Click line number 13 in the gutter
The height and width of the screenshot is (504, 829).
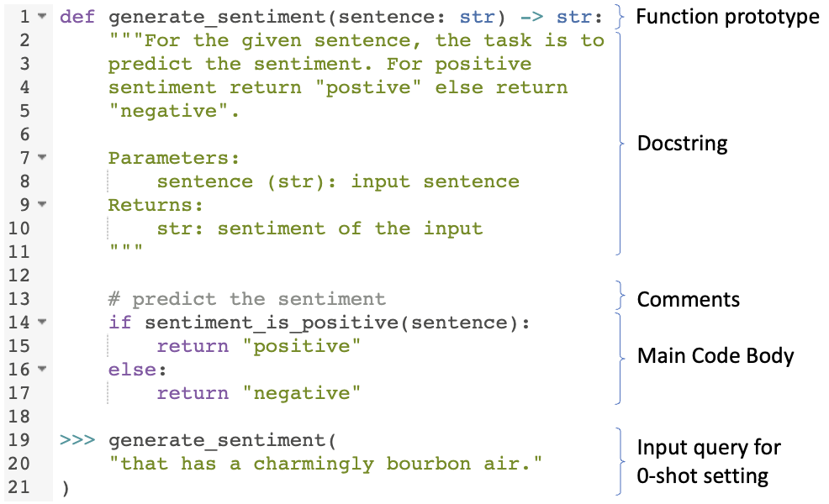(19, 299)
